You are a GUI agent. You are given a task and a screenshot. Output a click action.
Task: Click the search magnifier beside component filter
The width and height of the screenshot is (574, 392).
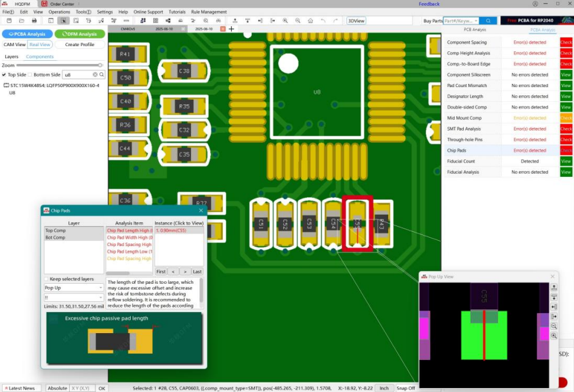click(x=101, y=75)
